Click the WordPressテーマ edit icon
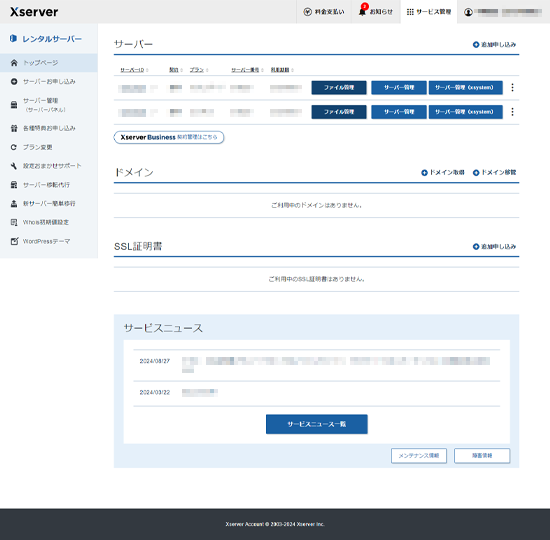Image resolution: width=550 pixels, height=540 pixels. click(14, 241)
